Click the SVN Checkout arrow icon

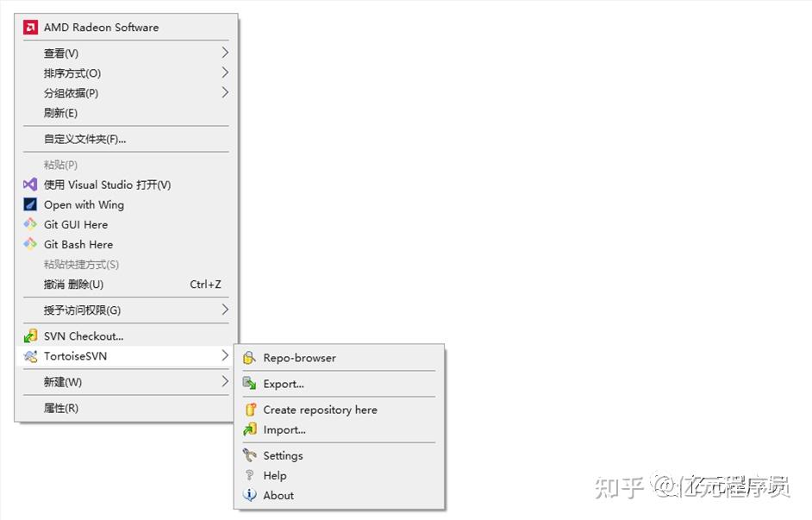coord(30,336)
